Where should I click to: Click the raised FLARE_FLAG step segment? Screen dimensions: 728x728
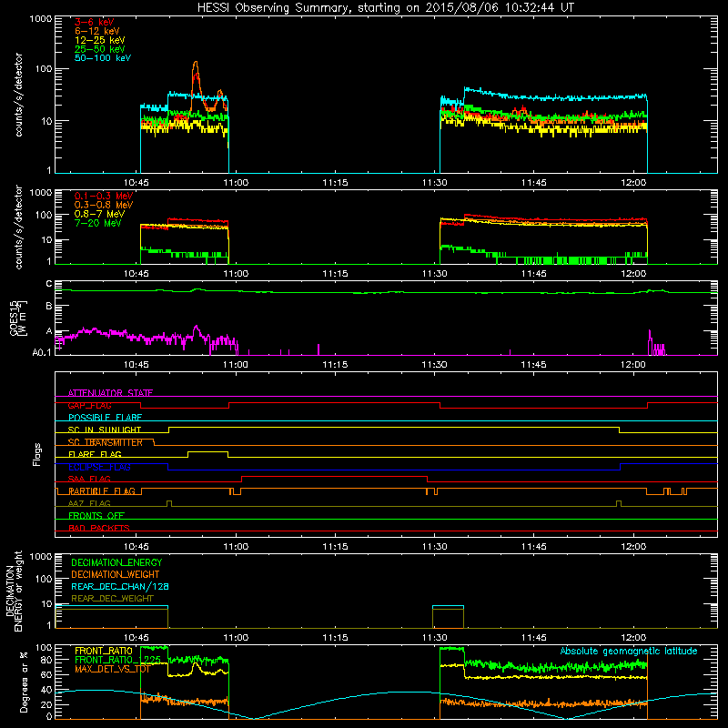[207, 451]
